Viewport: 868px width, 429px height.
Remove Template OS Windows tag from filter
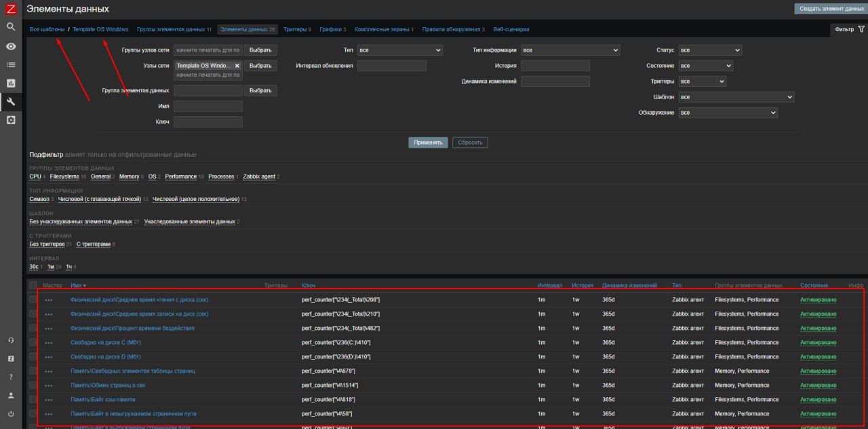237,66
